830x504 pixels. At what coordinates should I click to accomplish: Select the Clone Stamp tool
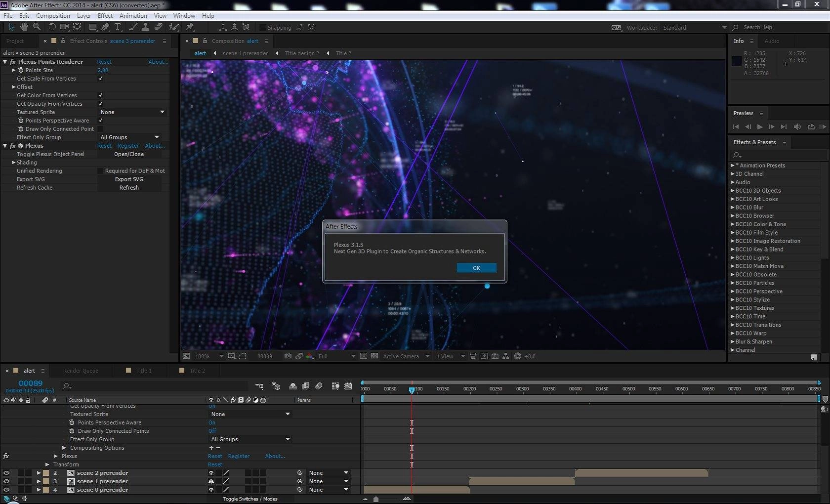click(x=146, y=27)
